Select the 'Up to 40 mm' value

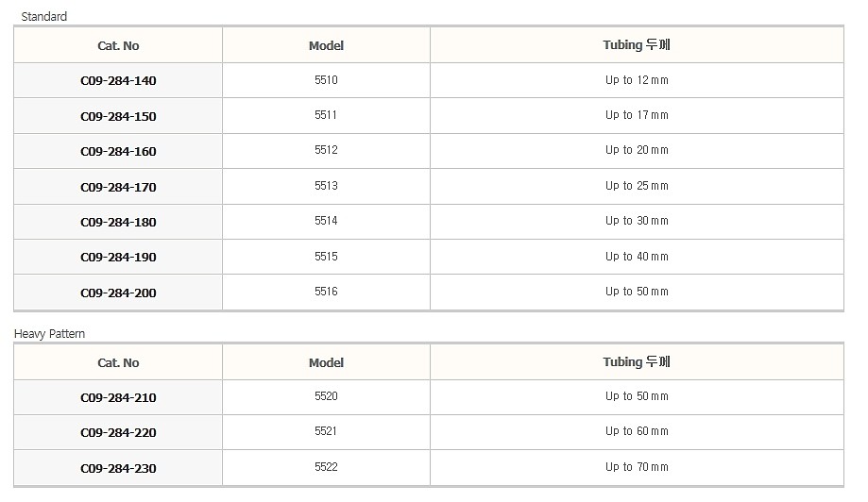point(637,257)
